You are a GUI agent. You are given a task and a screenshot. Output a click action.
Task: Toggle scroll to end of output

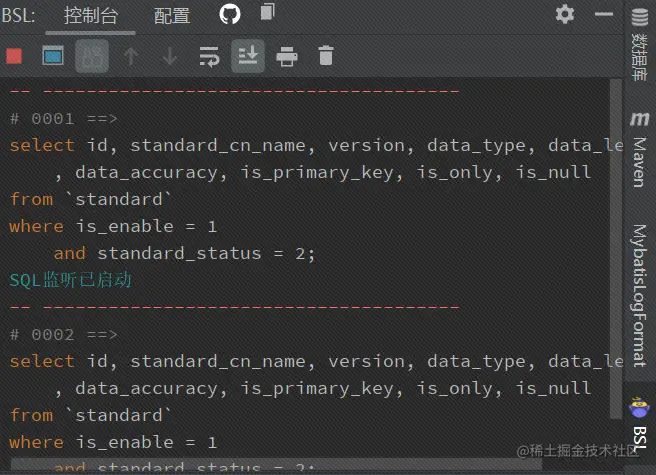(248, 56)
